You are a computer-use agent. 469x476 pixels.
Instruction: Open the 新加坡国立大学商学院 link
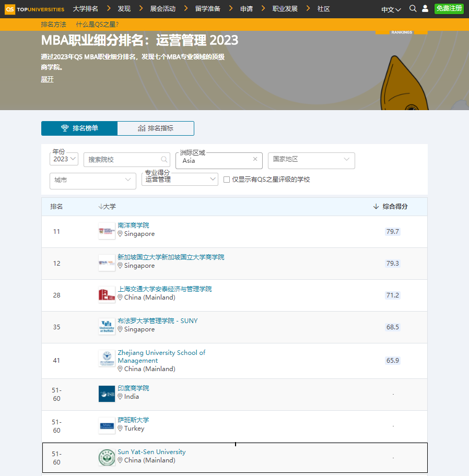[x=171, y=257]
